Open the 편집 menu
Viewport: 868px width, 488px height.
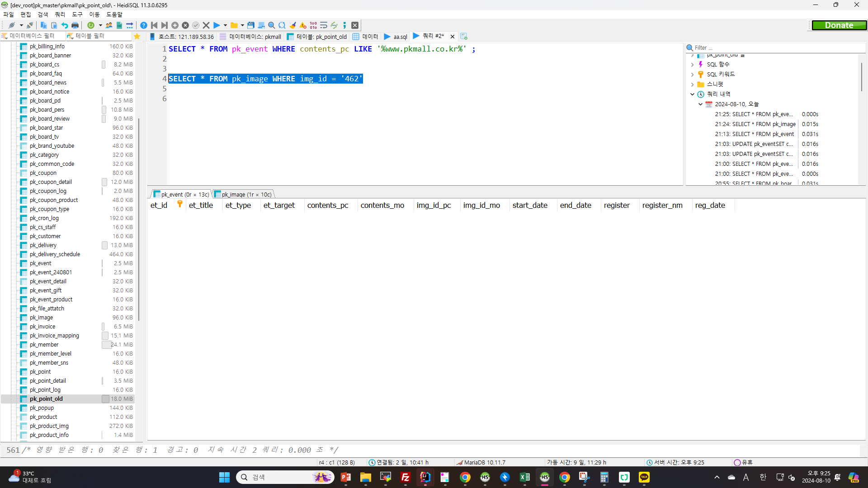pos(26,14)
